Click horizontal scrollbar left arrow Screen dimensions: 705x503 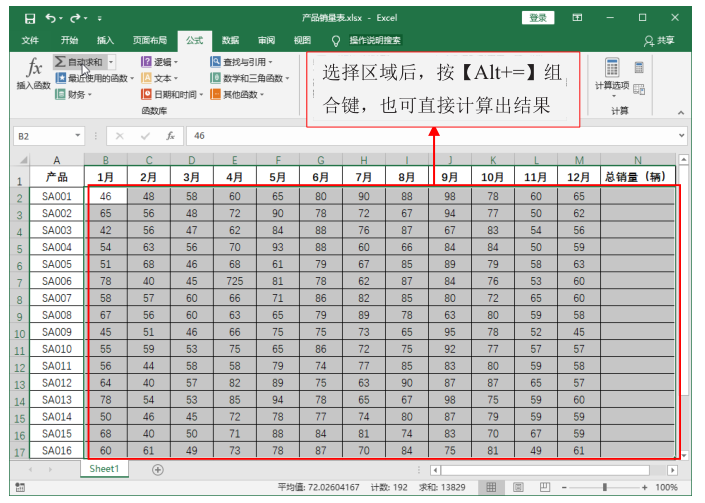[435, 471]
